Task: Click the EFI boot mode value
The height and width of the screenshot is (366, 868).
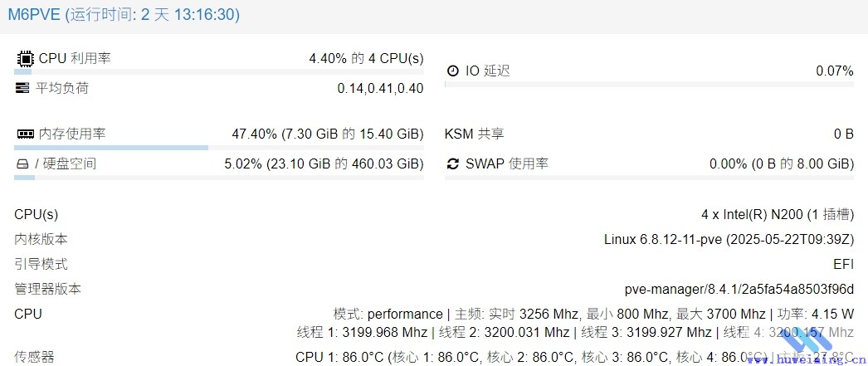Action: (x=844, y=264)
